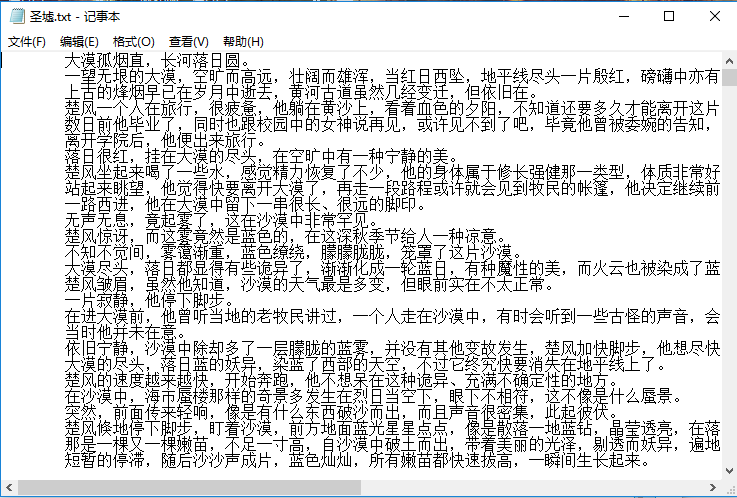737x498 pixels.
Task: Click the vertical scrollbar down arrow
Action: click(729, 471)
